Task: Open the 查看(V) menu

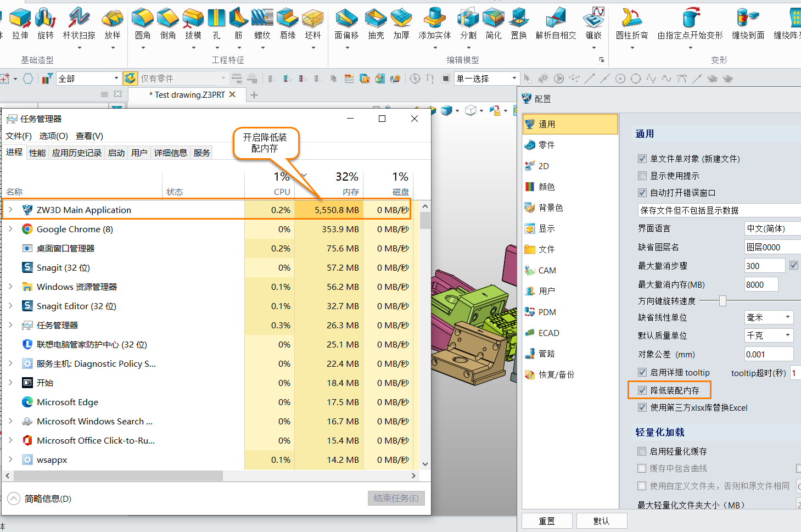Action: tap(89, 136)
